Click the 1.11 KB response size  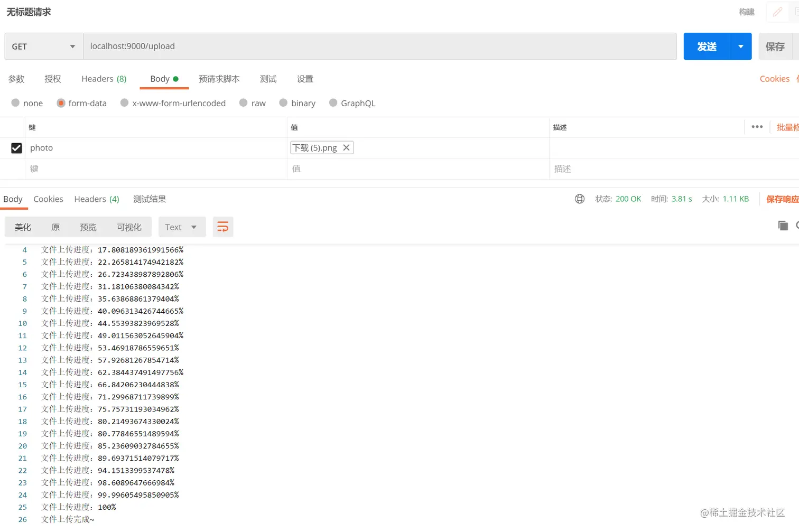point(736,199)
